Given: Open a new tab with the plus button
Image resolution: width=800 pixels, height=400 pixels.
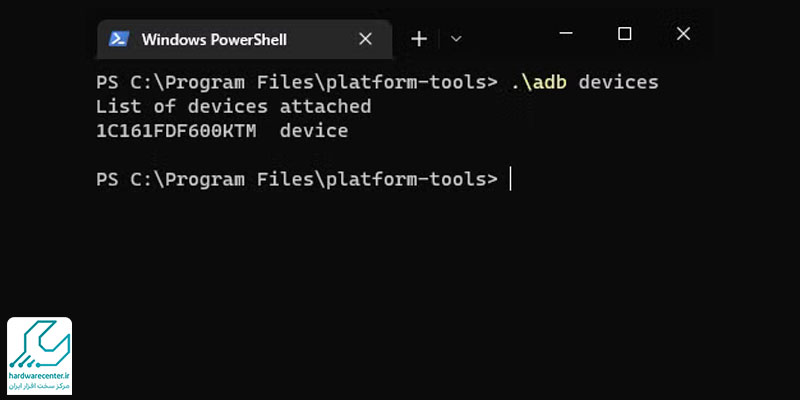Looking at the screenshot, I should (x=419, y=39).
